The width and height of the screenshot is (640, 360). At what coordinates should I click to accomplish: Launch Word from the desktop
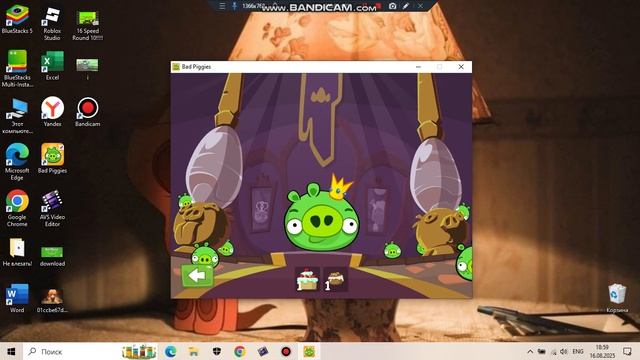(17, 298)
